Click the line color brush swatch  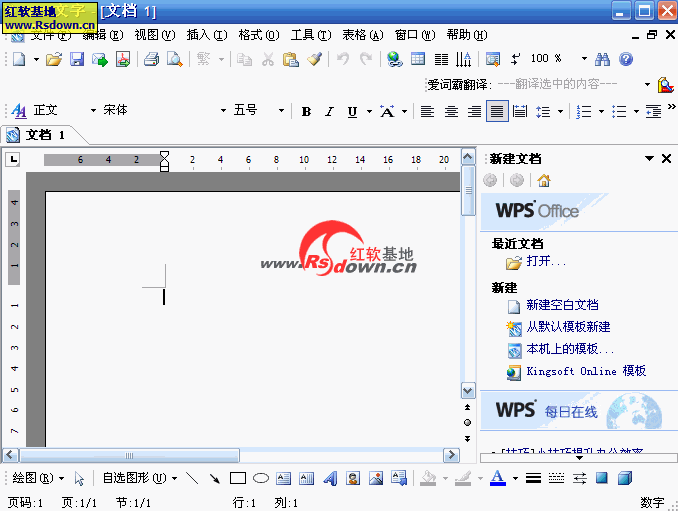(463, 478)
